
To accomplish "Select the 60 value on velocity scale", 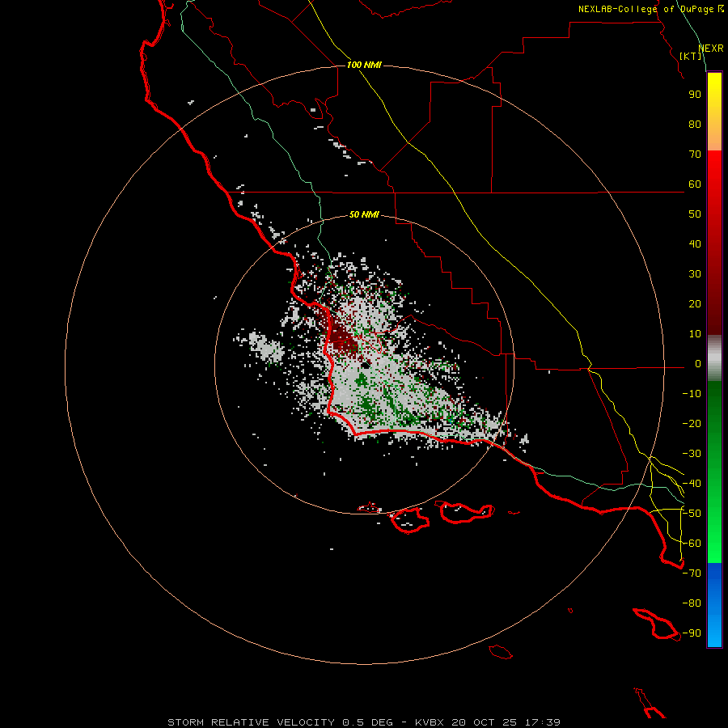I will 695,184.
